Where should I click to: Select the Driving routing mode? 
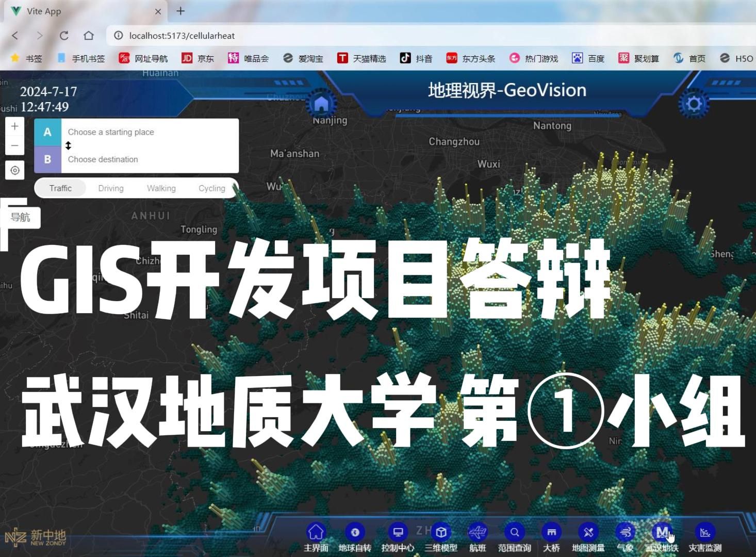click(x=111, y=188)
